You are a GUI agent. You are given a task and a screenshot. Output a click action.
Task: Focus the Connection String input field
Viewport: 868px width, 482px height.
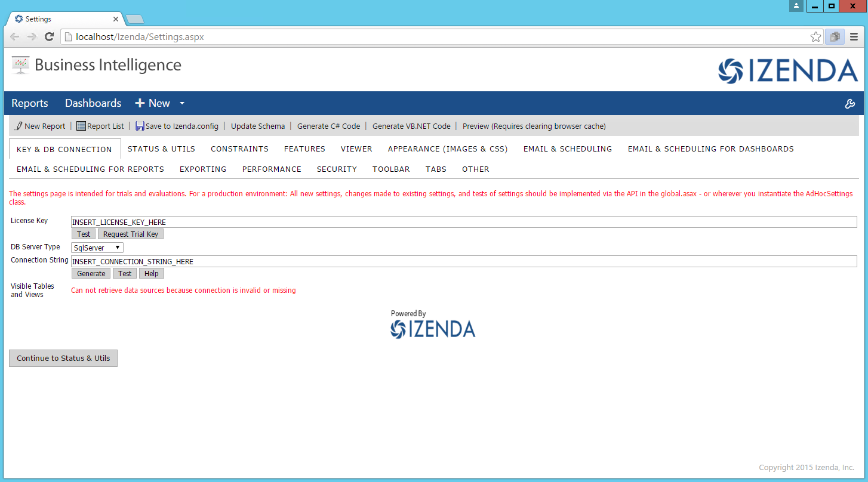click(x=464, y=261)
